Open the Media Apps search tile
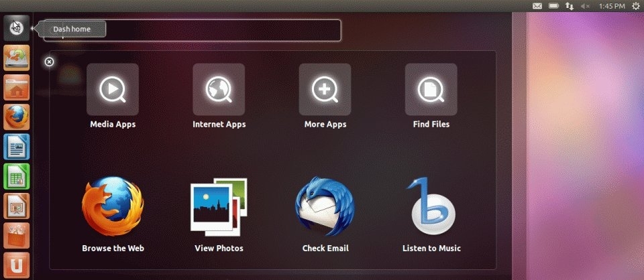644x280 pixels. [113, 89]
